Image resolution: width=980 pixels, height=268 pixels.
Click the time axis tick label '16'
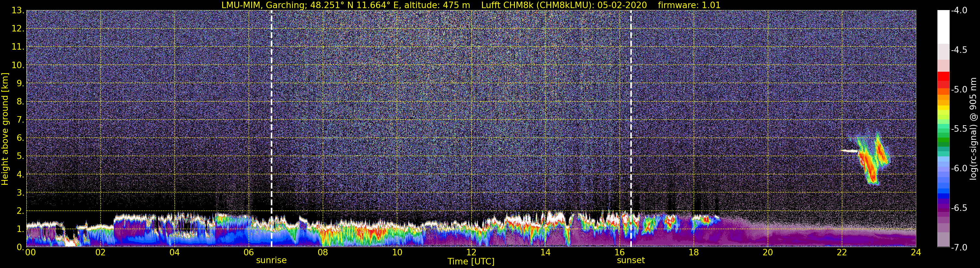[619, 252]
